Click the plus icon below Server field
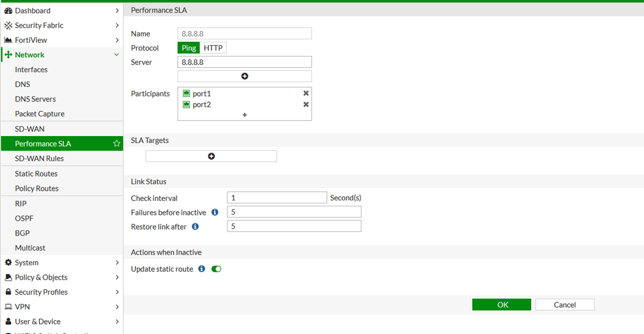Viewport: 644px width, 334px height. tap(244, 76)
